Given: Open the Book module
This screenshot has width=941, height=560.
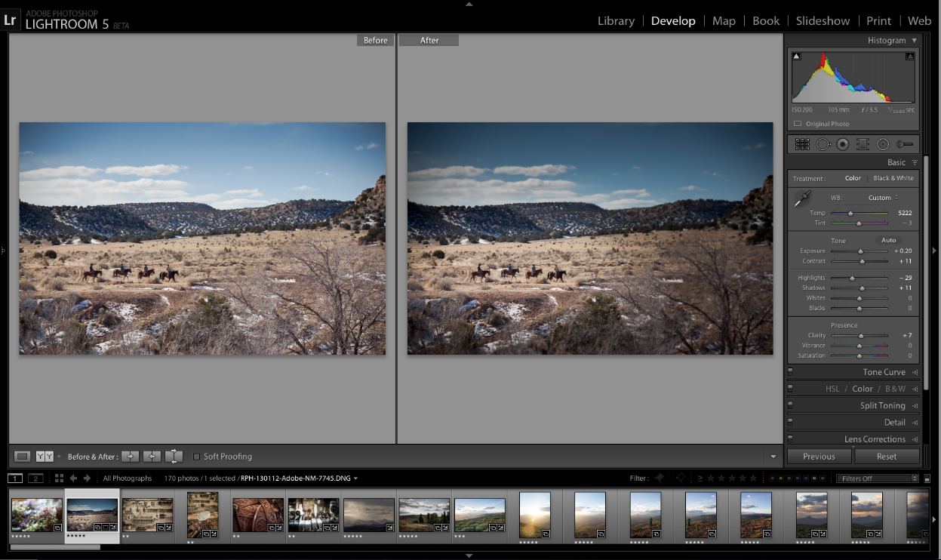Looking at the screenshot, I should [766, 21].
